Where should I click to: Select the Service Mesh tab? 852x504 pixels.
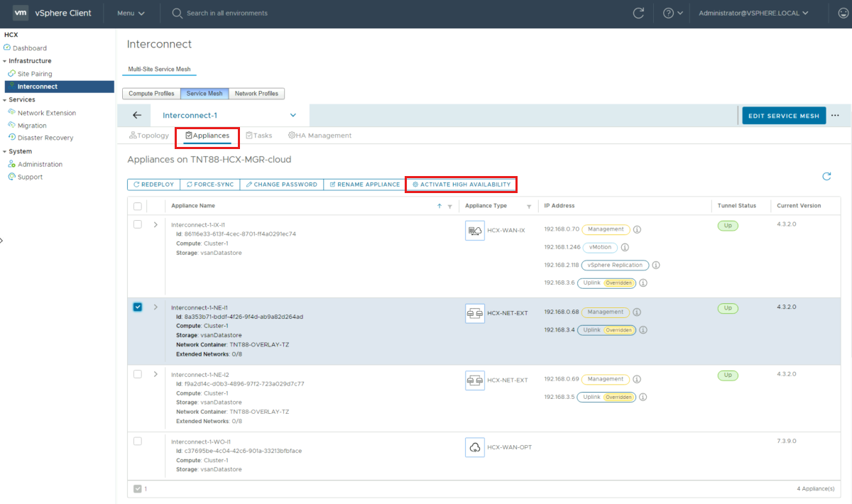(204, 94)
